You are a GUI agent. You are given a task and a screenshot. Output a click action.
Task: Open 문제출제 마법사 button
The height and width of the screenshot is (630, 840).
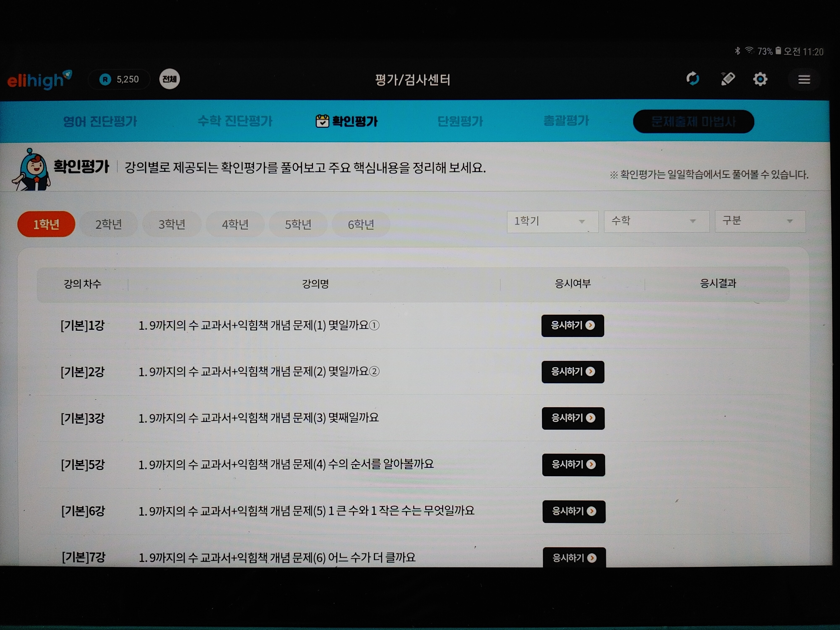693,122
